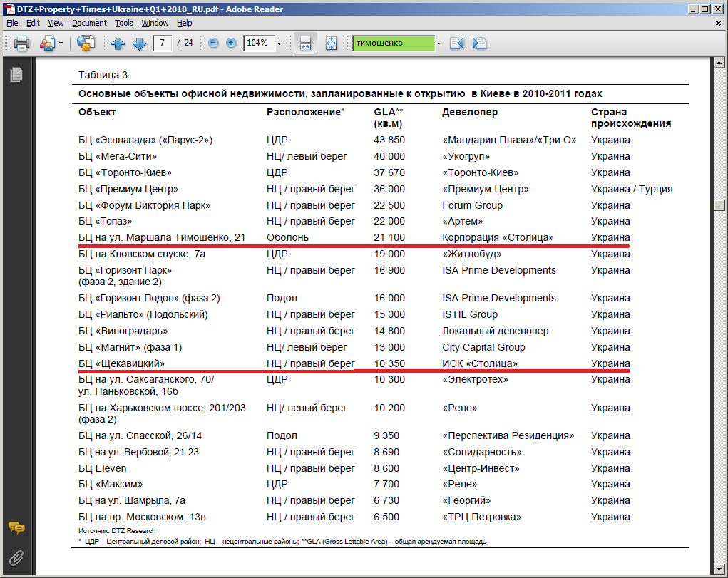Find next search result
The width and height of the screenshot is (728, 578).
coord(479,43)
